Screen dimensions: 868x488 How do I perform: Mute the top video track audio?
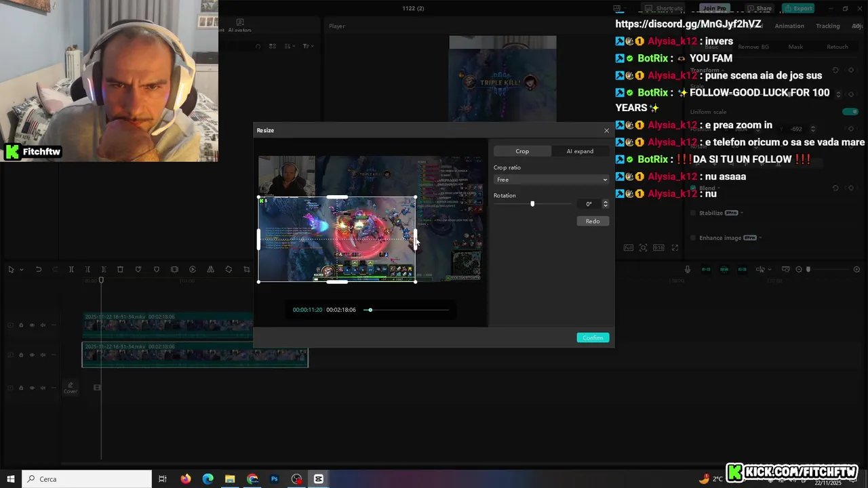pos(43,325)
